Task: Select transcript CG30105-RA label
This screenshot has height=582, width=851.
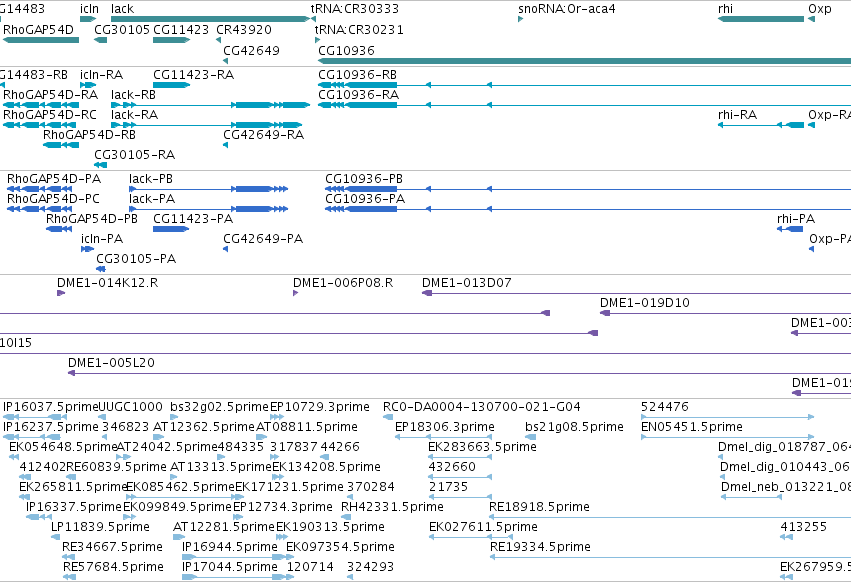Action: pyautogui.click(x=135, y=155)
